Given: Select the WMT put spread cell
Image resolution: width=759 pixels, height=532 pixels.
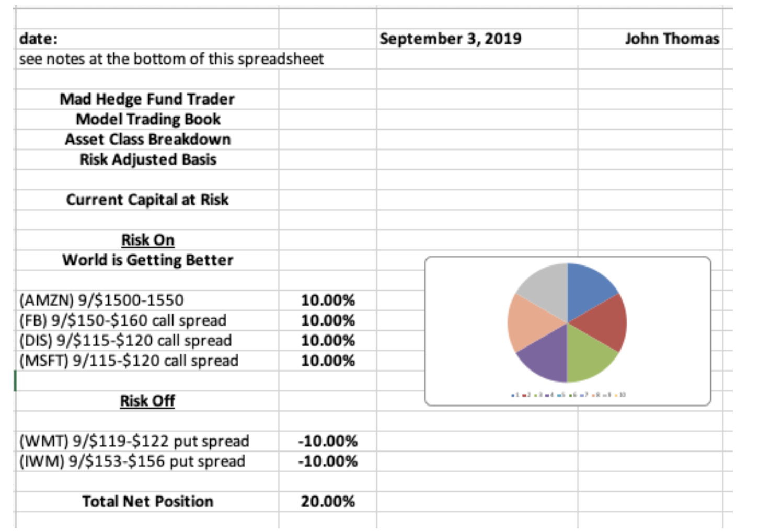Looking at the screenshot, I should [x=134, y=441].
